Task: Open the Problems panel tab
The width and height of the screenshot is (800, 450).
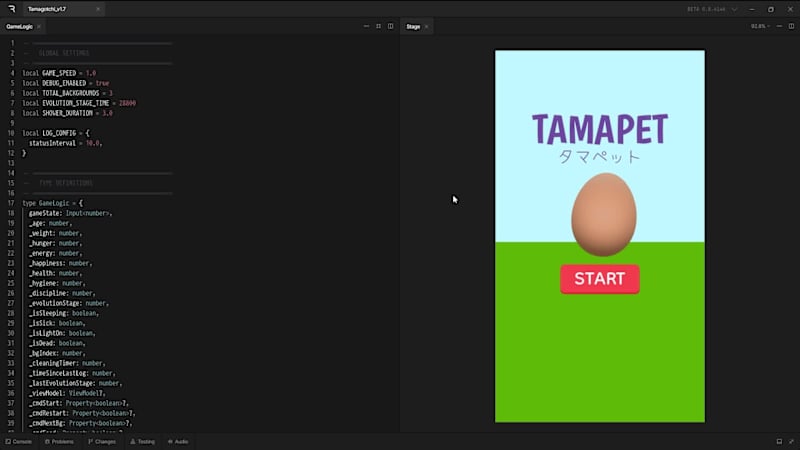Action: [59, 442]
